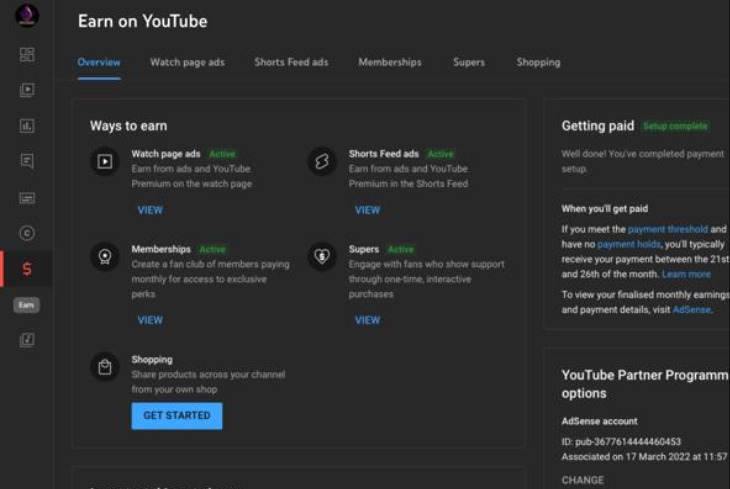Image resolution: width=730 pixels, height=489 pixels.
Task: Switch to the Overview tab
Action: click(x=99, y=62)
